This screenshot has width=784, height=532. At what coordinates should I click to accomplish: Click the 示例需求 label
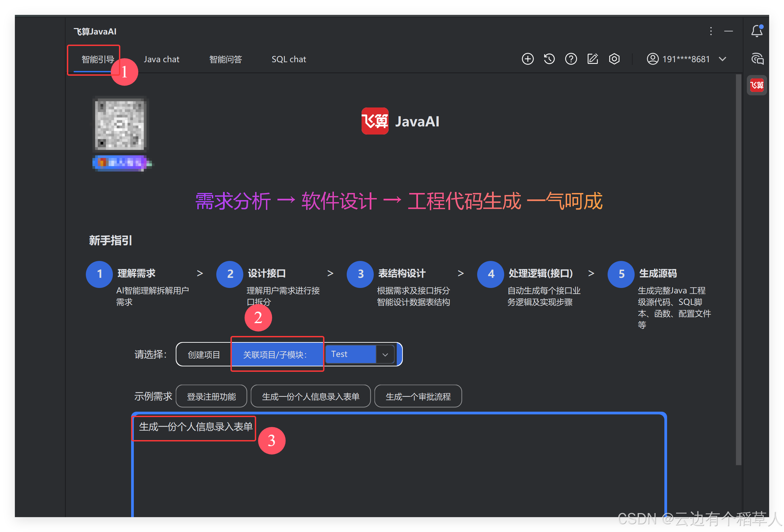(153, 396)
